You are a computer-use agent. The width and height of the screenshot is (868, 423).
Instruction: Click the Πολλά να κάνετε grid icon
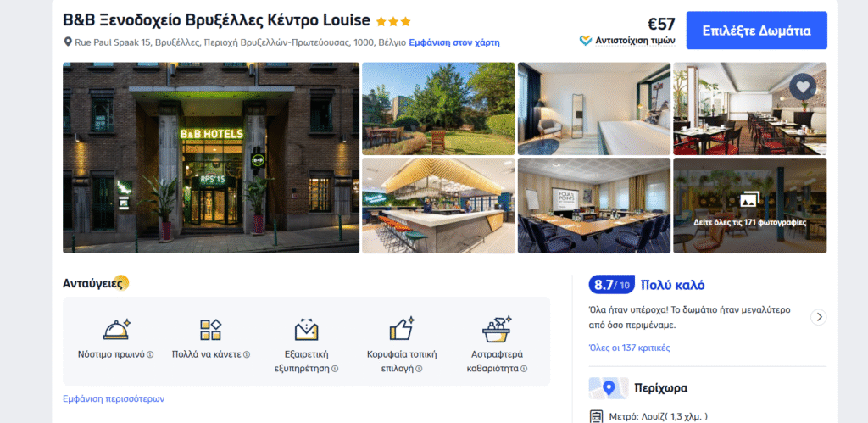point(210,330)
